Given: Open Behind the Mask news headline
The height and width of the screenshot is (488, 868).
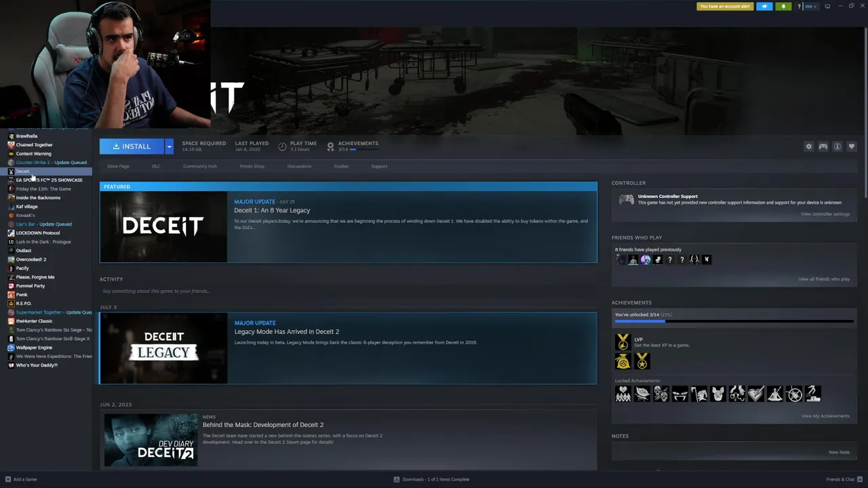Looking at the screenshot, I should (263, 425).
